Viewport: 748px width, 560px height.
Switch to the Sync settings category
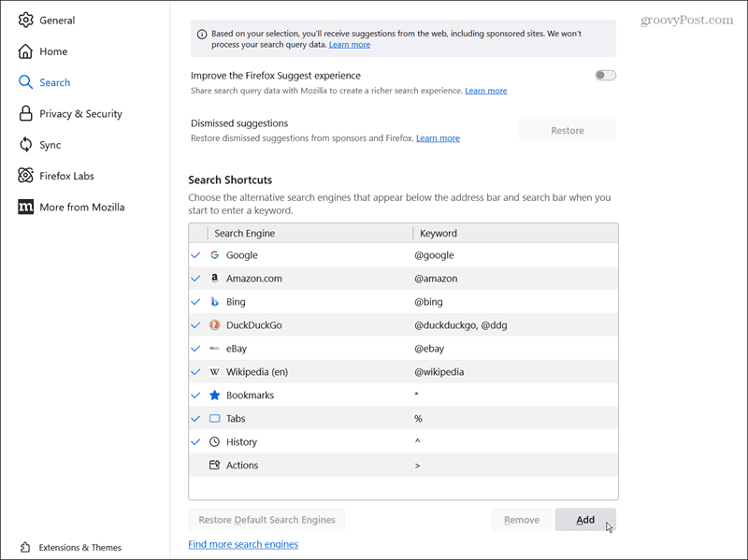point(50,145)
